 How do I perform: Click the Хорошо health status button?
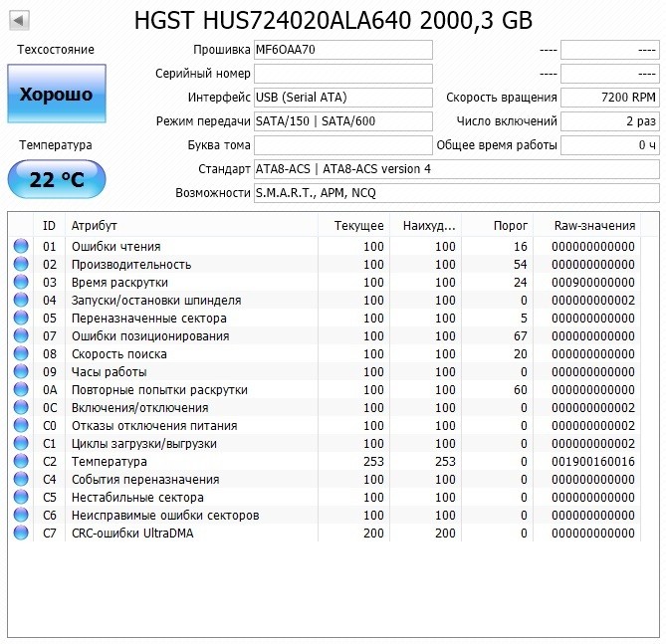(57, 94)
